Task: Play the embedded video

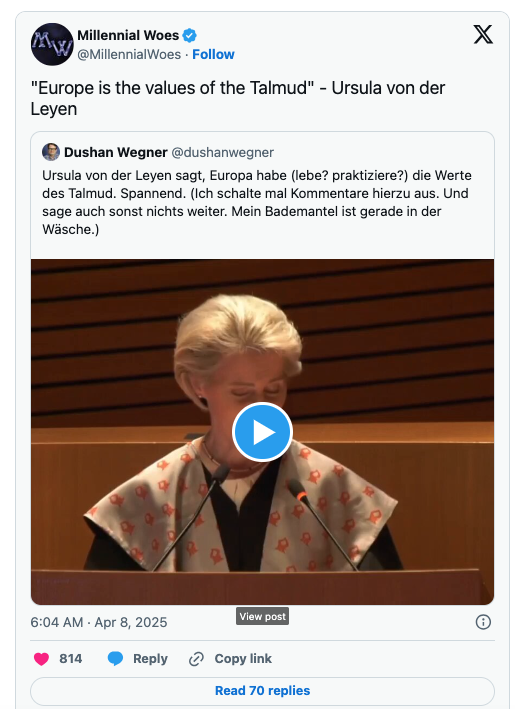Action: [262, 432]
